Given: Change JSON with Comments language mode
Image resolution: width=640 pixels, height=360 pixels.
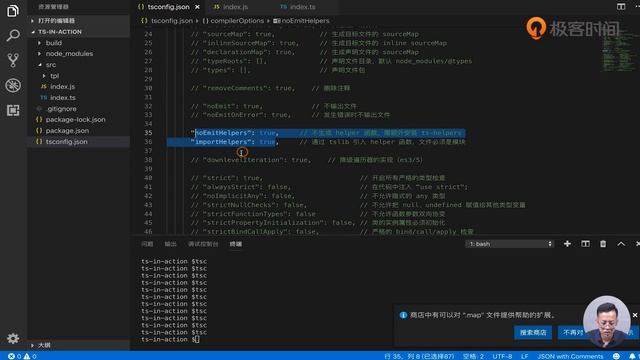Looking at the screenshot, I should tap(570, 356).
